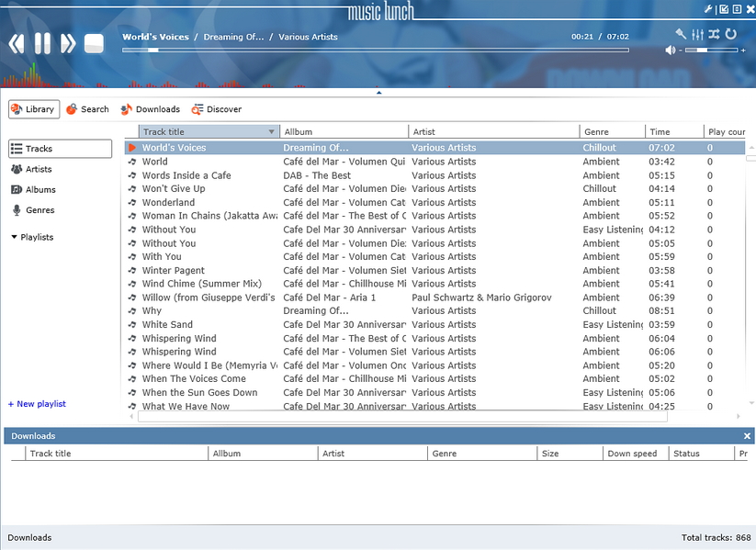Show Artists in the library sidebar

[x=39, y=169]
